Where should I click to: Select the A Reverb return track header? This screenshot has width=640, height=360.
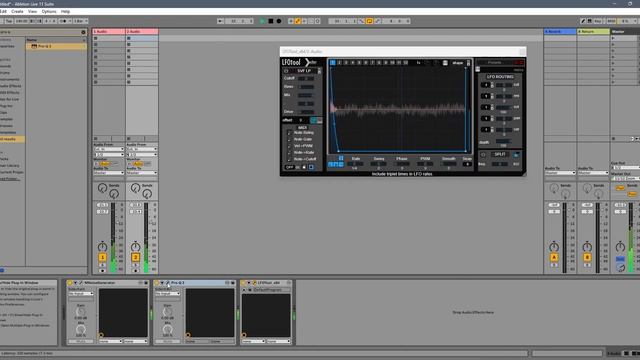point(560,31)
